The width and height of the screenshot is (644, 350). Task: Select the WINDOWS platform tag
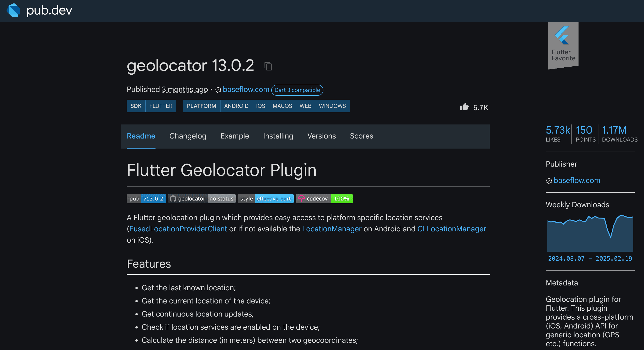point(332,106)
